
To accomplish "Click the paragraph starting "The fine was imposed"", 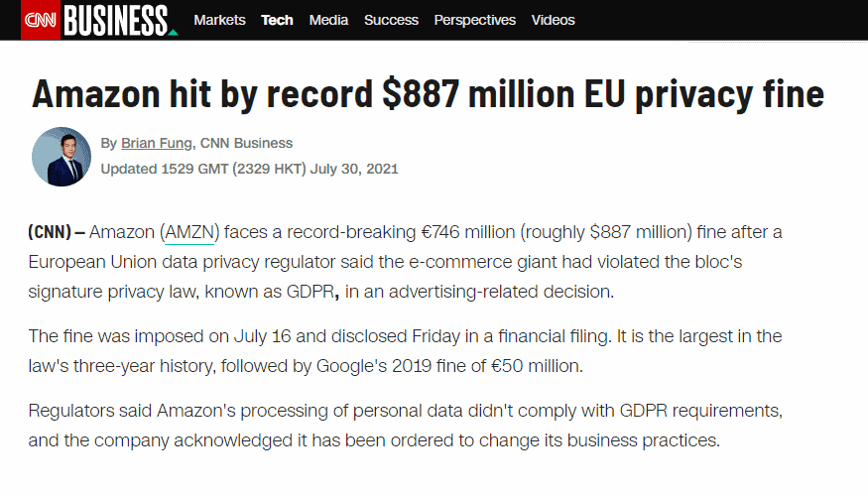I will click(407, 350).
